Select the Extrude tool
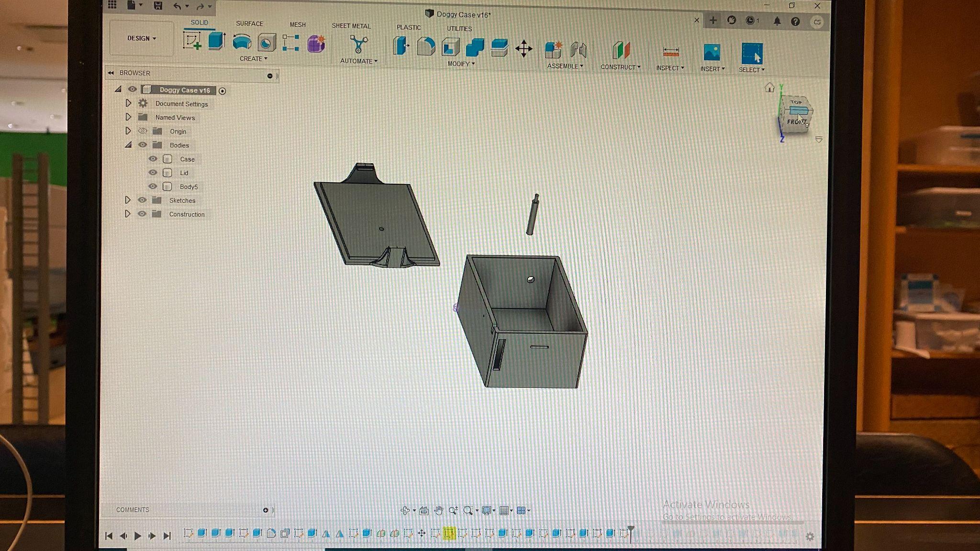Screen dimensions: 980x551 point(216,43)
